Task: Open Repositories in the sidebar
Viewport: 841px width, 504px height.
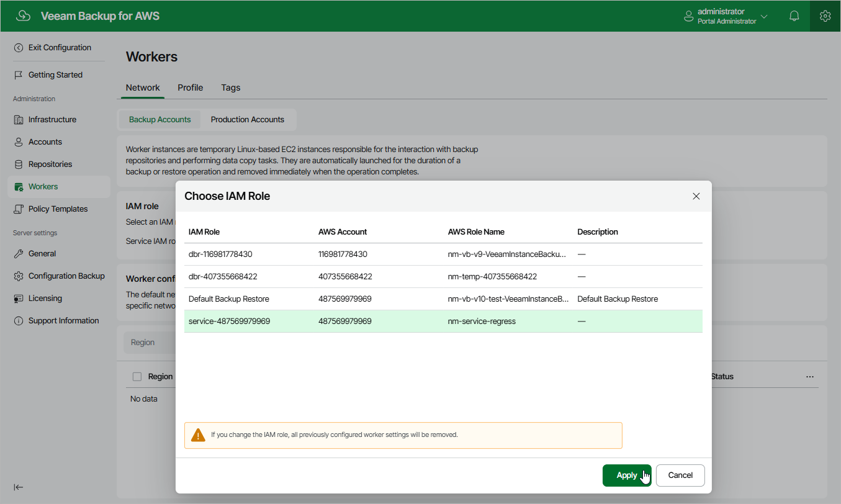Action: 50,164
